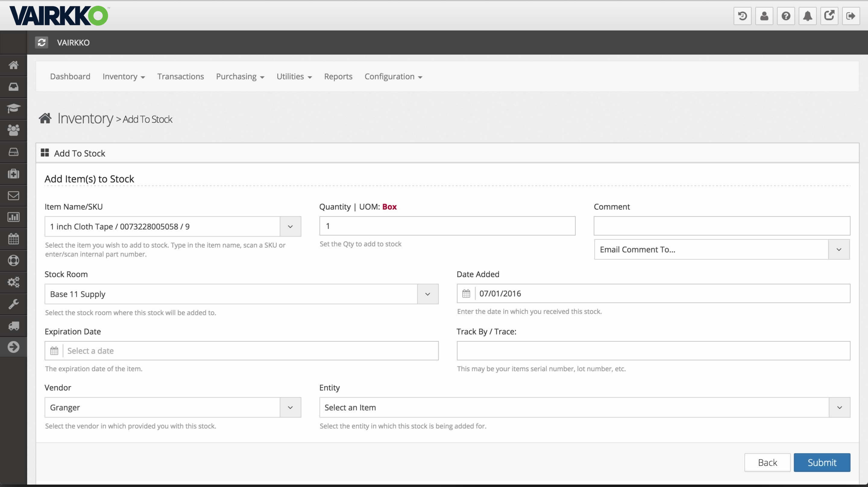The height and width of the screenshot is (487, 868).
Task: Open the bar chart sidebar icon
Action: (14, 217)
